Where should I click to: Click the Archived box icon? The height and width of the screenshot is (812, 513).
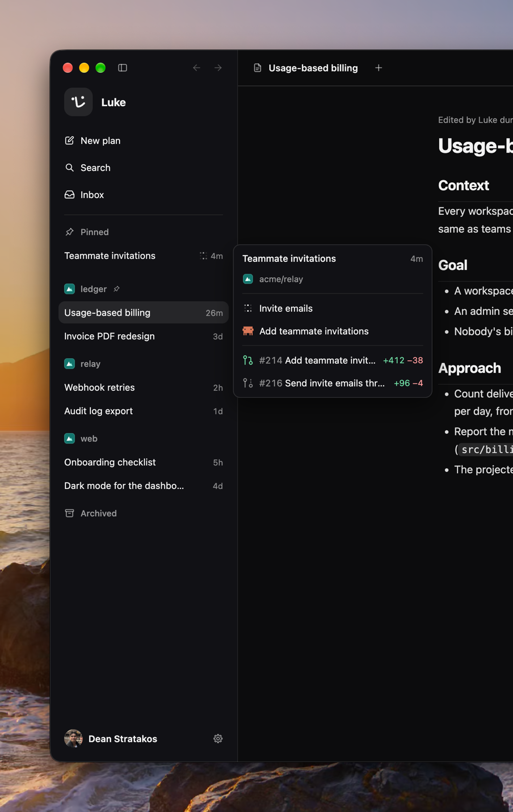(x=69, y=513)
